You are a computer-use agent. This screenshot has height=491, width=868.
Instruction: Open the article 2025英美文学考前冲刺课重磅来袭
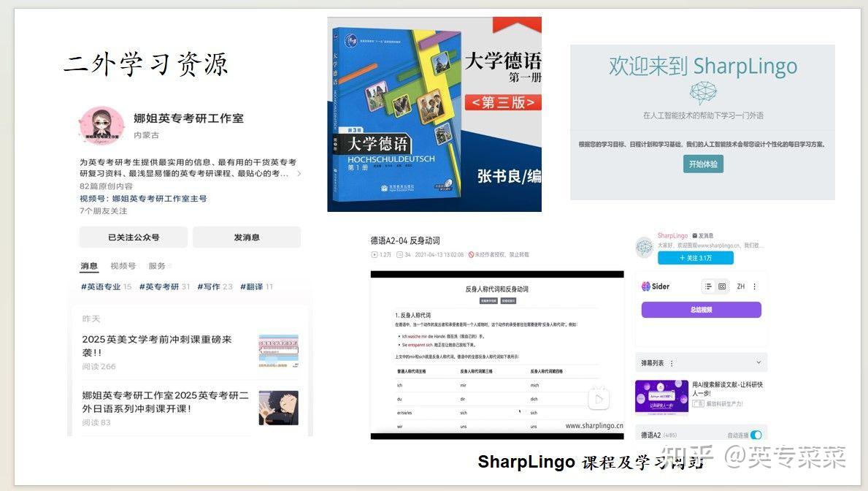pyautogui.click(x=157, y=346)
